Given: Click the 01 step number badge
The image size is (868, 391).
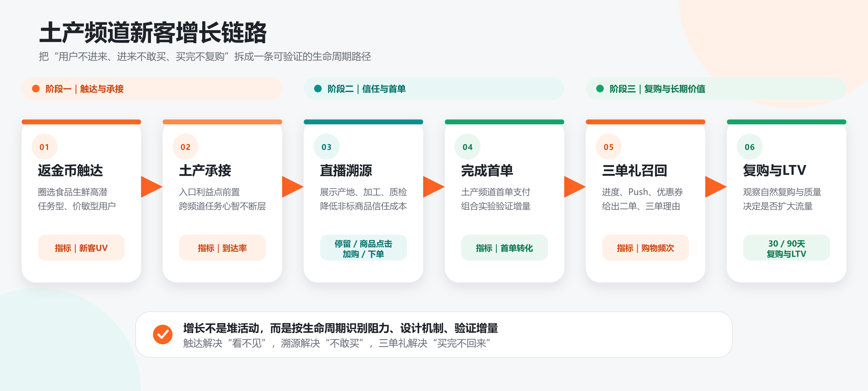Looking at the screenshot, I should [44, 147].
